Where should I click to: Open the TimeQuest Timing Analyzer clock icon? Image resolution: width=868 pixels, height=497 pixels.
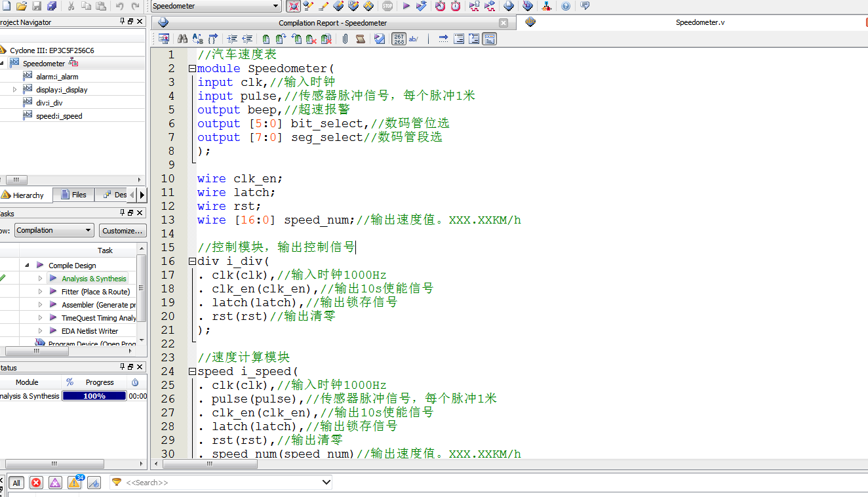click(456, 6)
